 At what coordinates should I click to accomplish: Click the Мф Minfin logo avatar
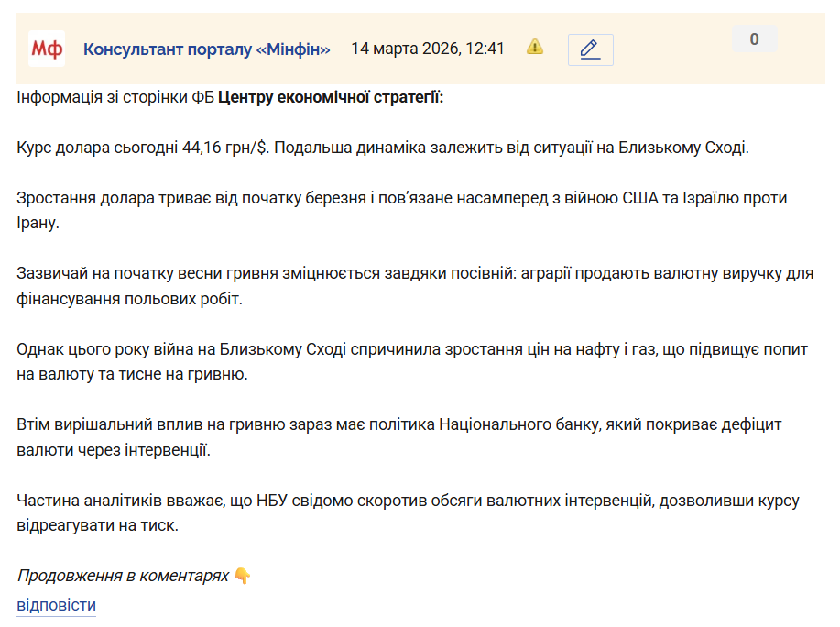click(x=47, y=49)
